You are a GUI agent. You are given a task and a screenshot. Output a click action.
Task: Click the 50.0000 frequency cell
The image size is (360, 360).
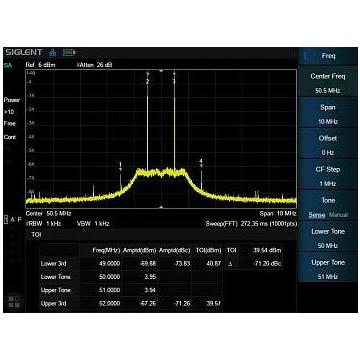[109, 277]
